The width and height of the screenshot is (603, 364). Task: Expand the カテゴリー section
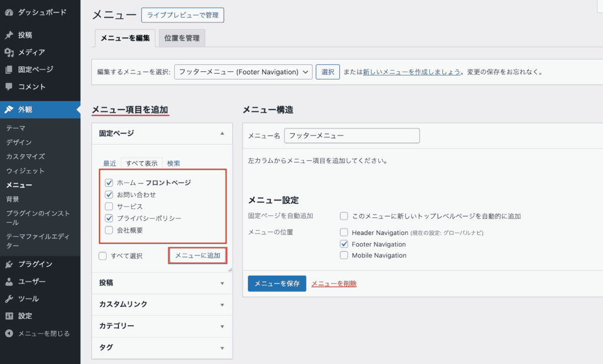tap(162, 326)
